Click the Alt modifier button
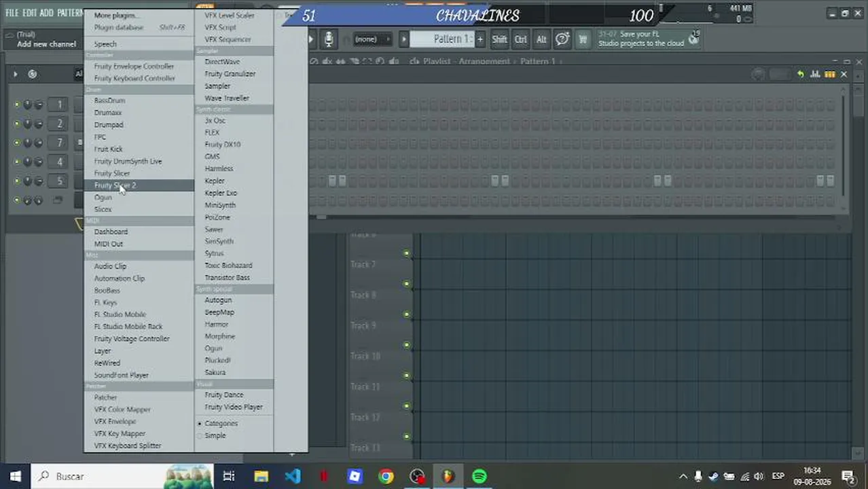This screenshot has height=489, width=868. coord(541,39)
